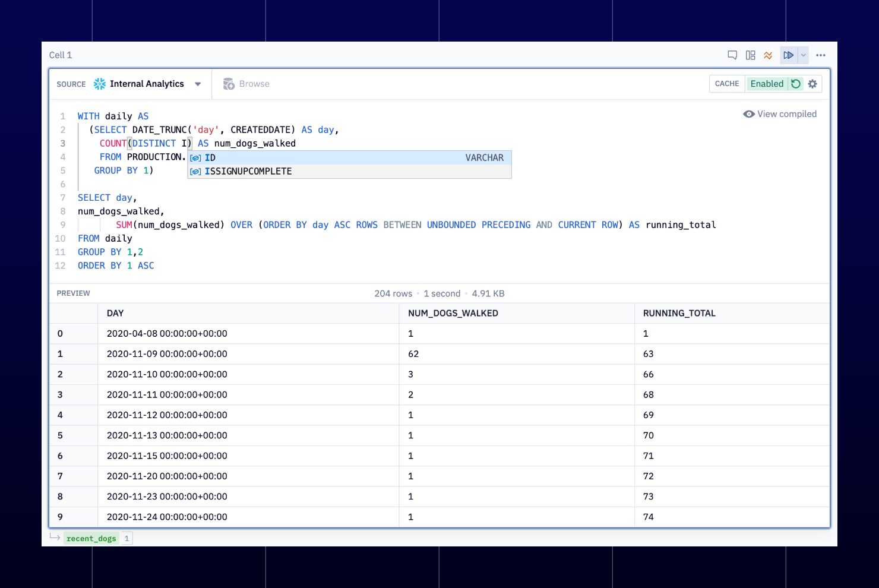
Task: Click the side-by-side layout icon
Action: click(x=750, y=55)
